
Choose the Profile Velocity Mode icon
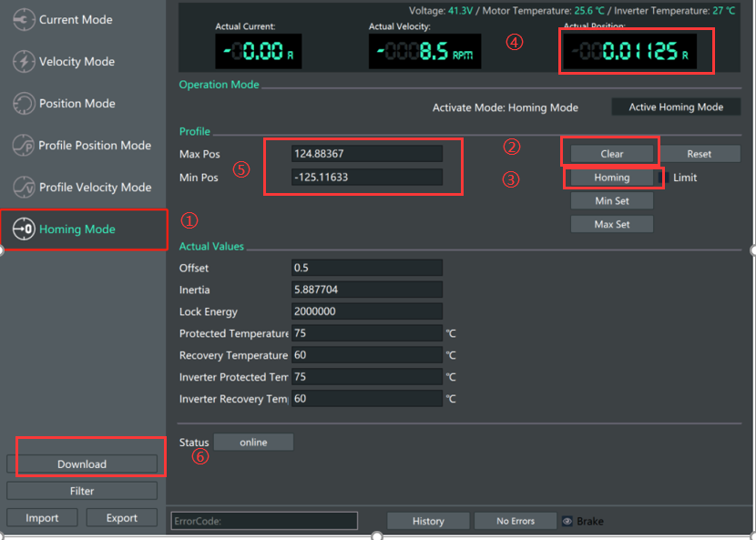[24, 188]
